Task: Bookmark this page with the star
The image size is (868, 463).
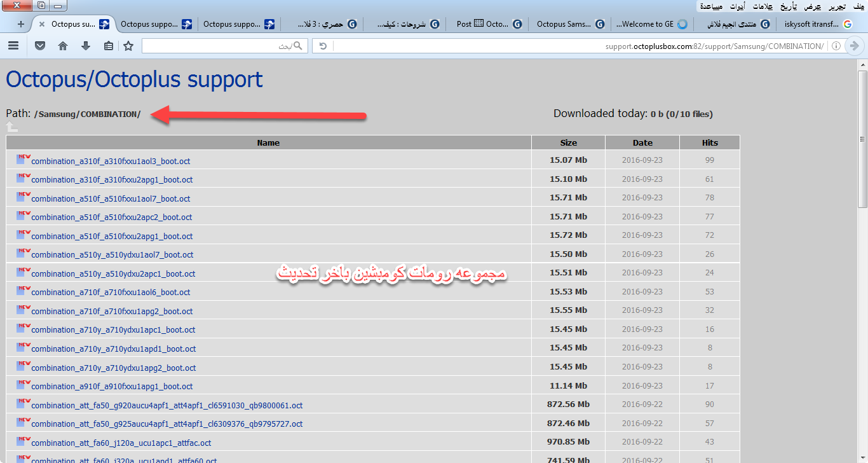Action: (128, 46)
